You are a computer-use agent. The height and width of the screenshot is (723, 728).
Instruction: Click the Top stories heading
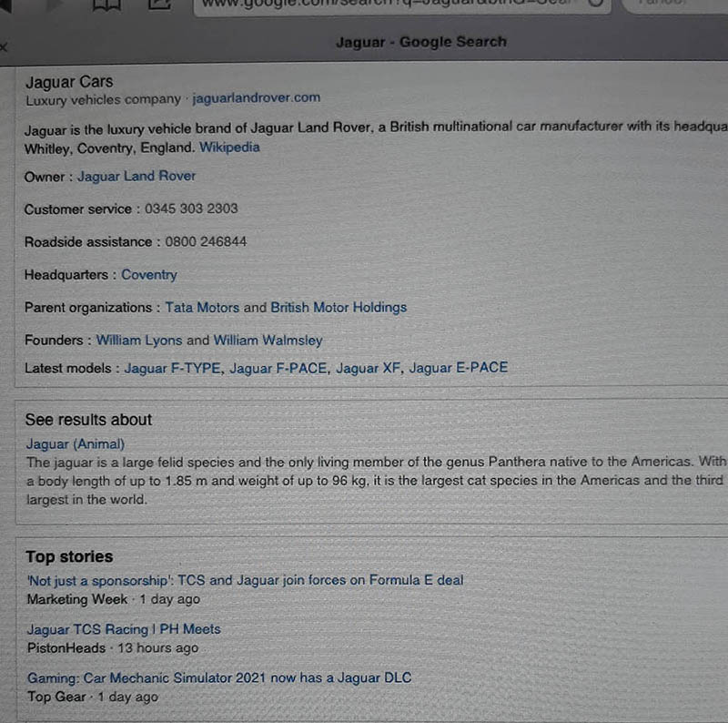69,556
